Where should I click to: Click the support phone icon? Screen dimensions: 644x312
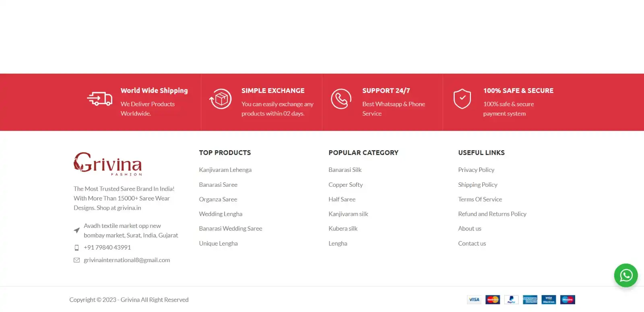click(x=341, y=99)
